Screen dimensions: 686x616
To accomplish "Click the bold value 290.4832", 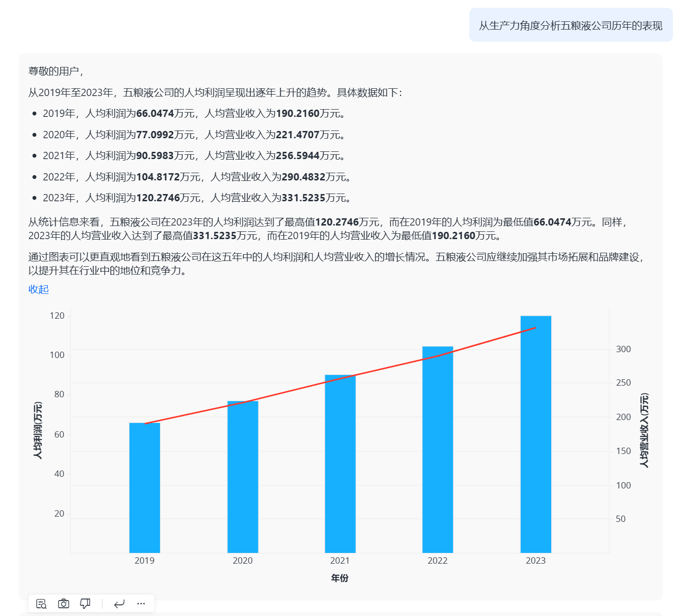I will coord(303,177).
